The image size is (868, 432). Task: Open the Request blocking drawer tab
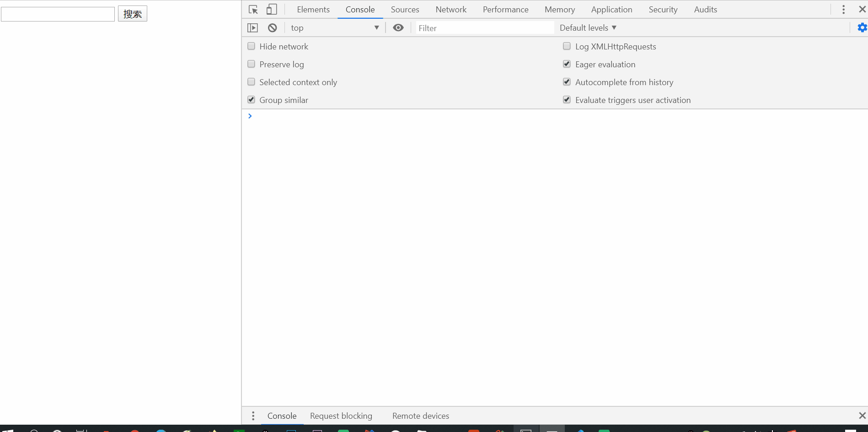pos(341,416)
